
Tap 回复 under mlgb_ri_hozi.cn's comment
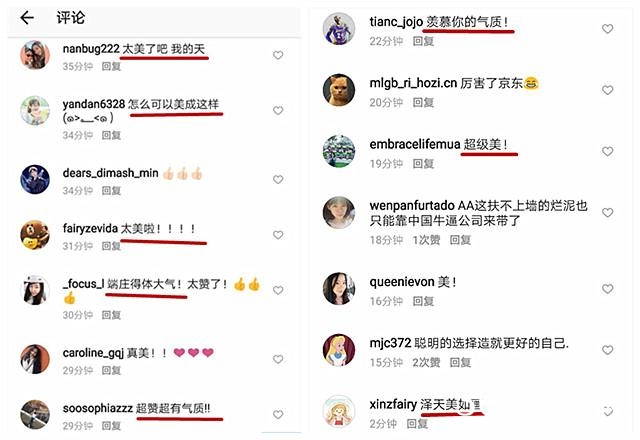pos(423,102)
